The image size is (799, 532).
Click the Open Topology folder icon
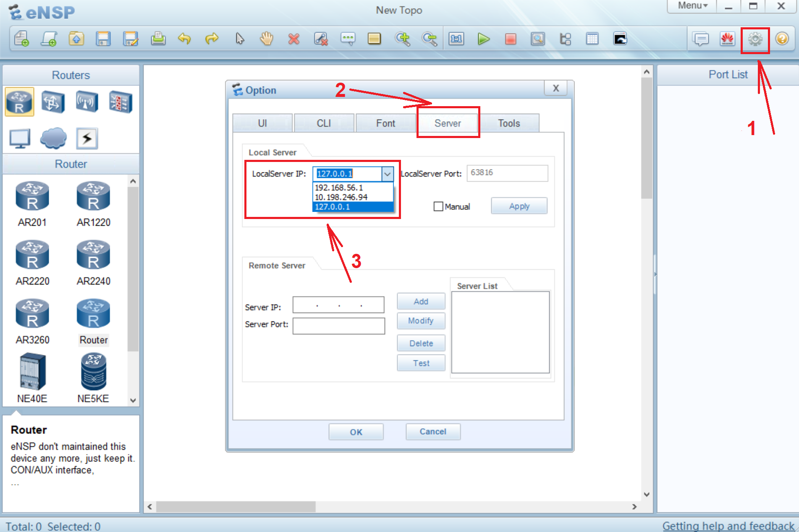[76, 39]
